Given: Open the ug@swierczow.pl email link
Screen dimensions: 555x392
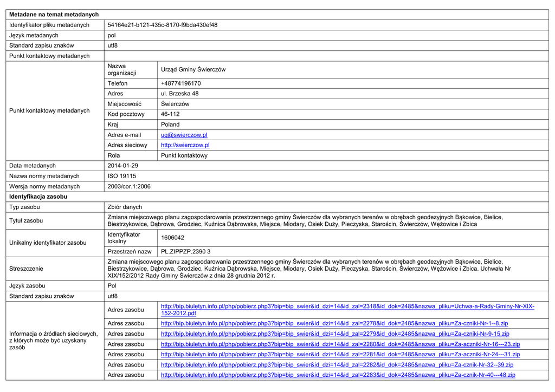Looking at the screenshot, I should [184, 135].
